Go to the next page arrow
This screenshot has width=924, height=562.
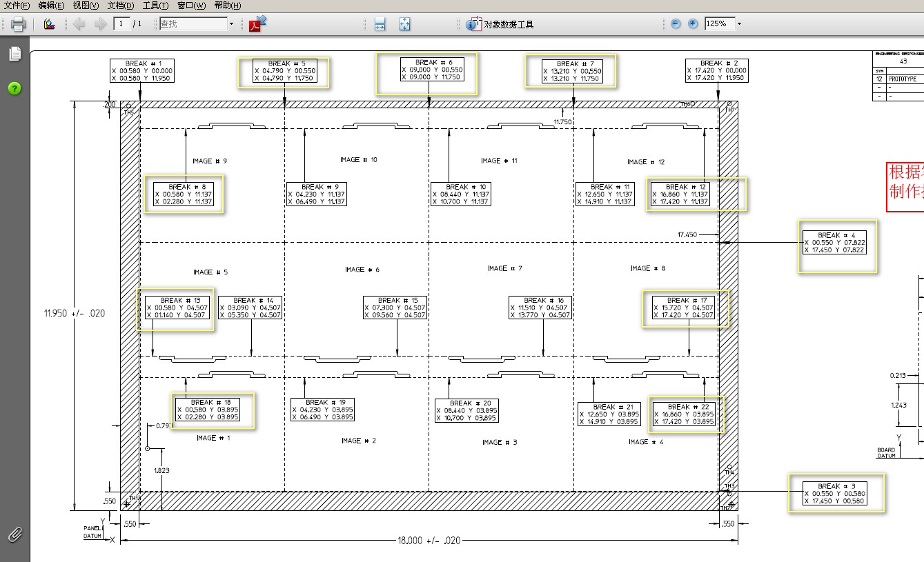[x=101, y=24]
